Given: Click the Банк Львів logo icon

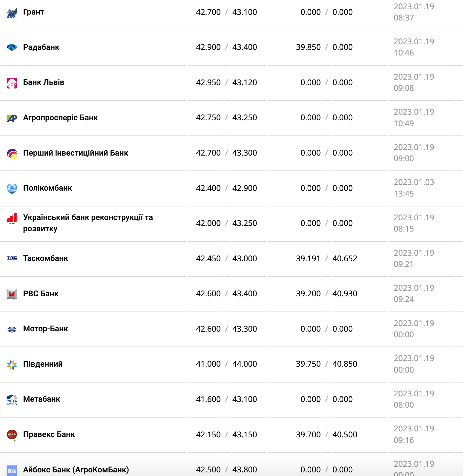Looking at the screenshot, I should (x=12, y=83).
